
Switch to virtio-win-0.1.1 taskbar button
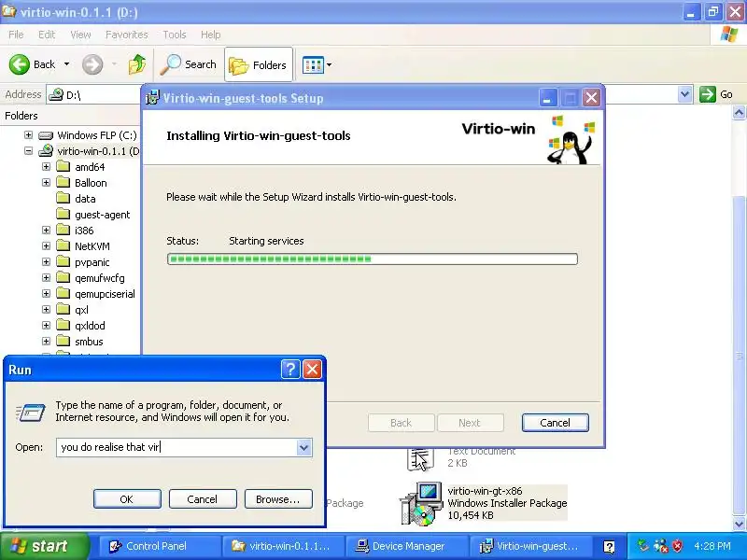(284, 546)
